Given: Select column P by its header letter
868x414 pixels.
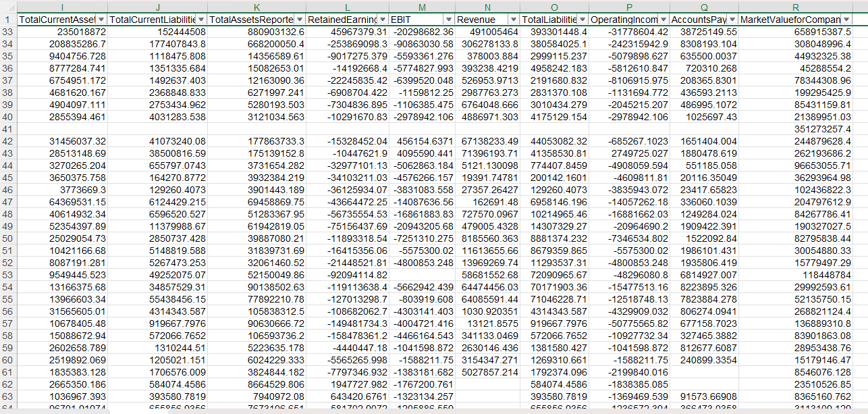Looking at the screenshot, I should (x=629, y=7).
